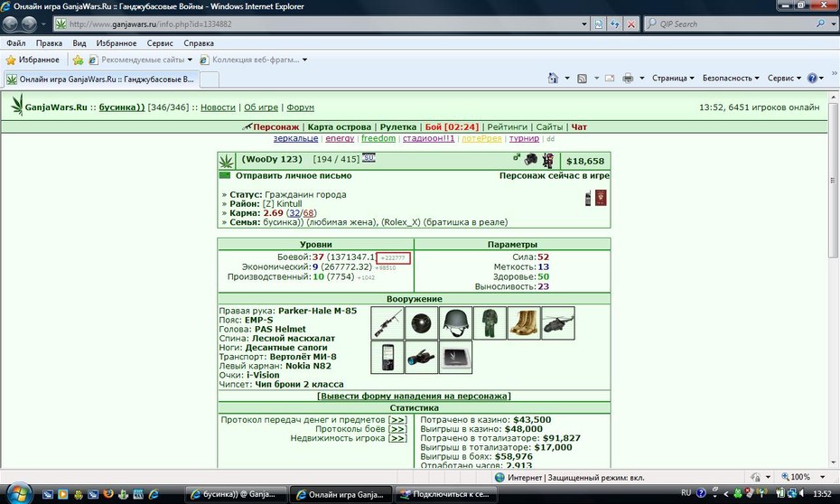Click the red passport icon in profile
The width and height of the screenshot is (840, 504).
click(601, 198)
